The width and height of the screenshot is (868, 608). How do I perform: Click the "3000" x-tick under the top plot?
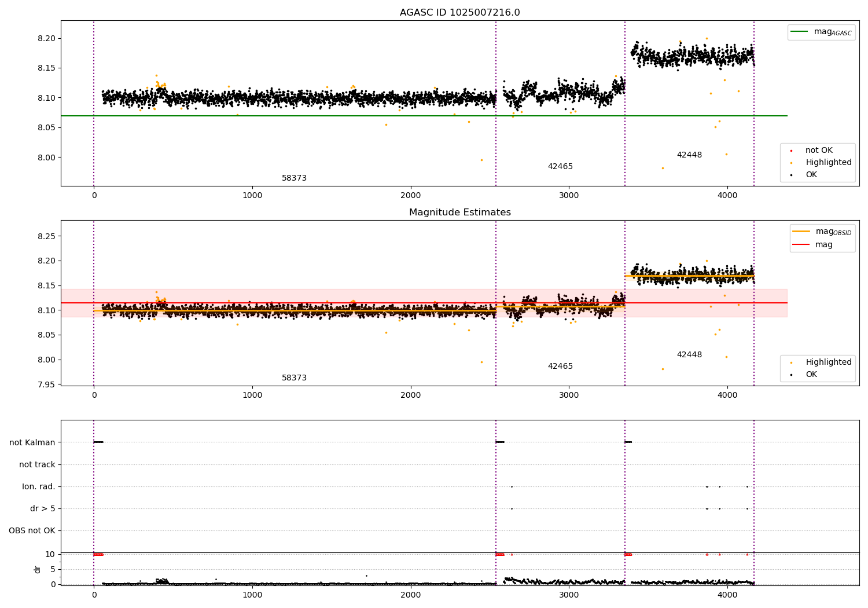569,195
